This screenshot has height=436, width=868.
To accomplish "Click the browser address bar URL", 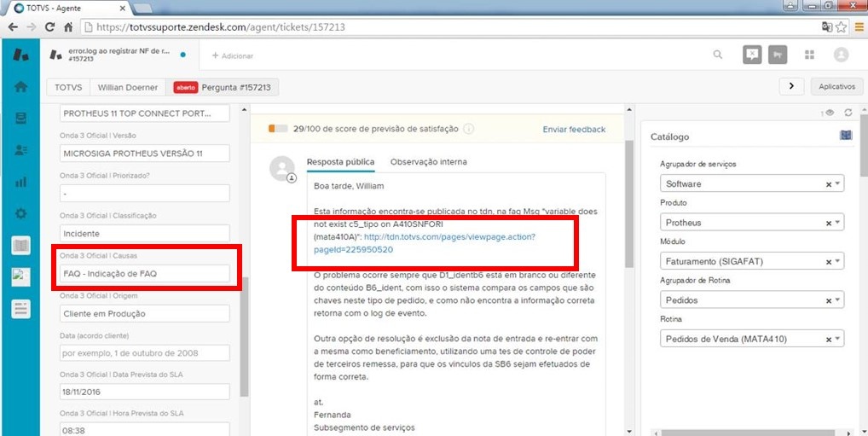I will (222, 26).
